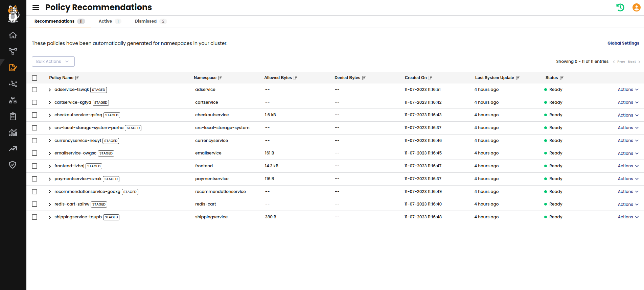644x290 pixels.
Task: Open the hamburger navigation menu
Action: click(36, 7)
